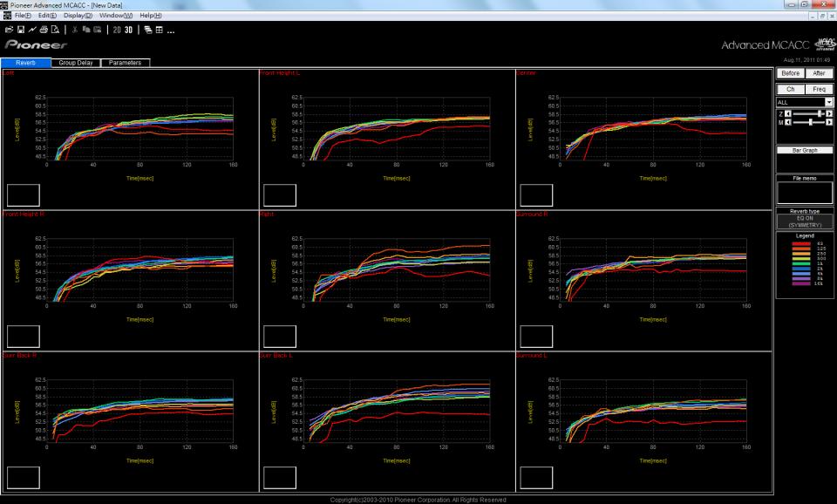The height and width of the screenshot is (504, 837).
Task: Click the three-dots more toolbar icon
Action: 171,31
